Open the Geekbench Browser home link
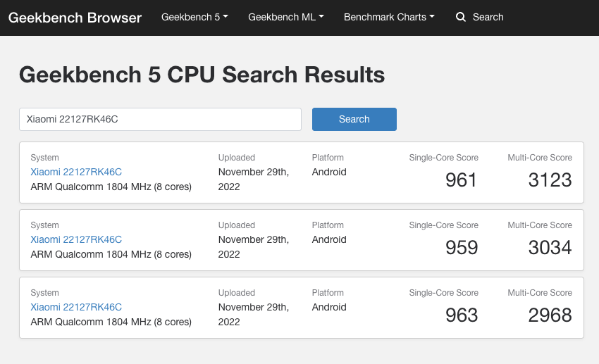The width and height of the screenshot is (599, 364). [75, 18]
